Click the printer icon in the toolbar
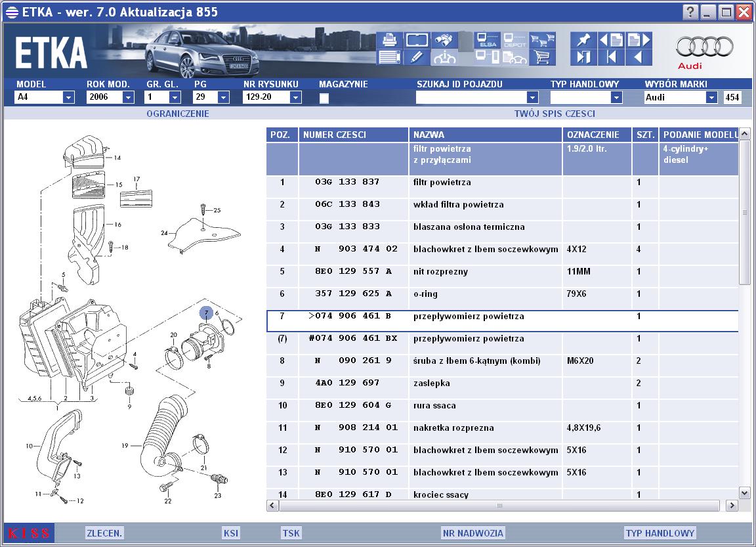This screenshot has height=547, width=756. click(389, 40)
